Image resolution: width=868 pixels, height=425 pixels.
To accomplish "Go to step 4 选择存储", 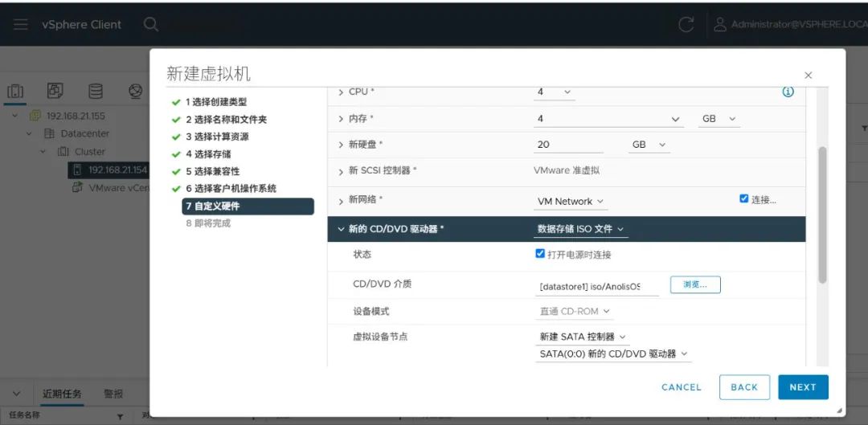I will 208,153.
